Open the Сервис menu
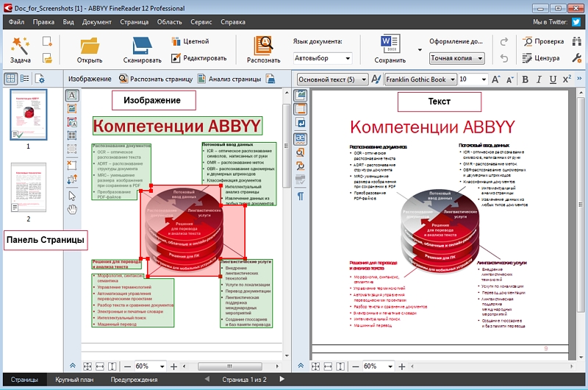Image resolution: width=588 pixels, height=390 pixels. pyautogui.click(x=201, y=22)
